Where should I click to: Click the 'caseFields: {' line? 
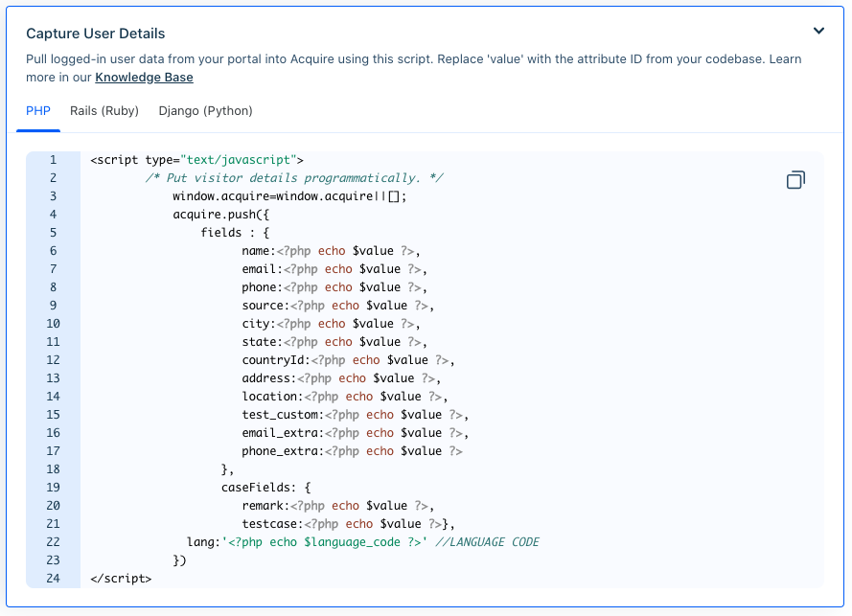265,488
